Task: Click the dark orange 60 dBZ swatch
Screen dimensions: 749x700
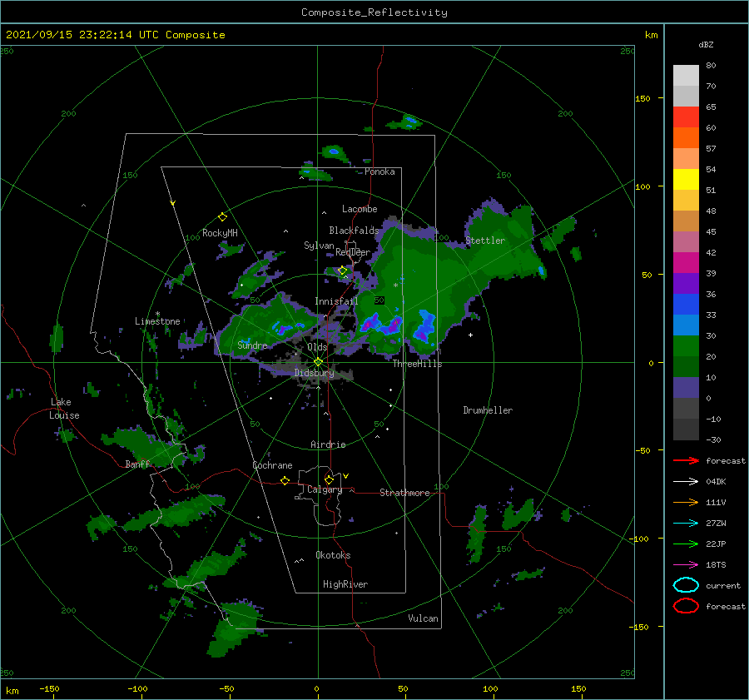Action: click(686, 138)
